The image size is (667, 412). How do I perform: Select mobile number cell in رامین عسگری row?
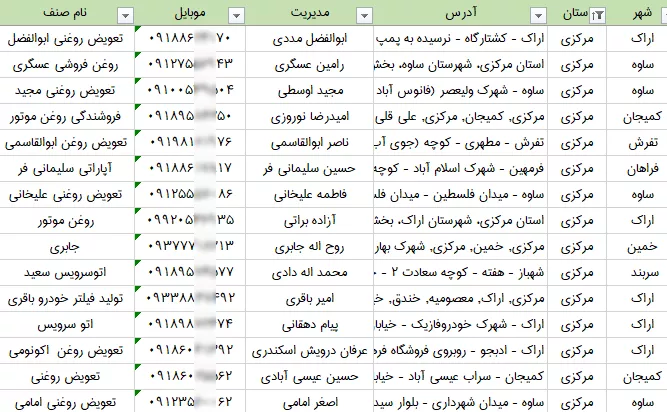(x=190, y=65)
